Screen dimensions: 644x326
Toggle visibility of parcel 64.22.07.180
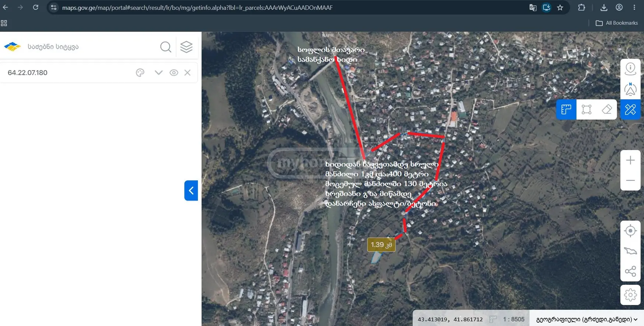click(x=174, y=73)
